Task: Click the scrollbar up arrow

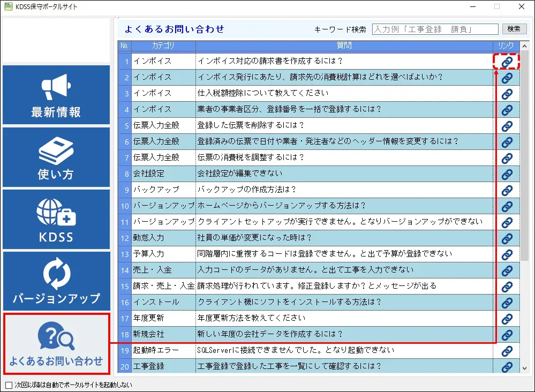Action: pyautogui.click(x=524, y=46)
